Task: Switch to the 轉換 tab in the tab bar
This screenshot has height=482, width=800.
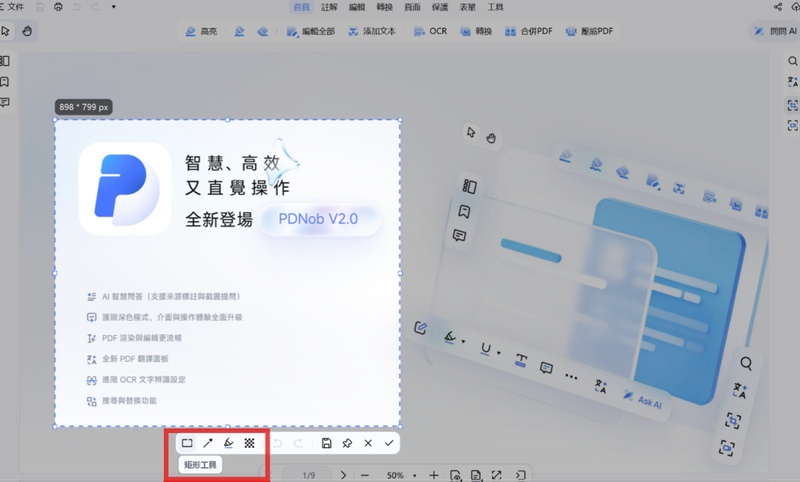Action: tap(384, 7)
